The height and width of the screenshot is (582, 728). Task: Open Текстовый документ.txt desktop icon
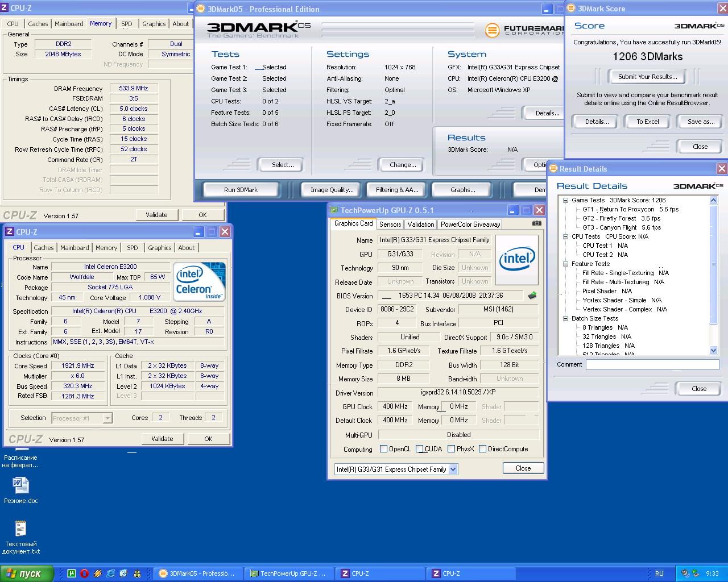point(21,537)
